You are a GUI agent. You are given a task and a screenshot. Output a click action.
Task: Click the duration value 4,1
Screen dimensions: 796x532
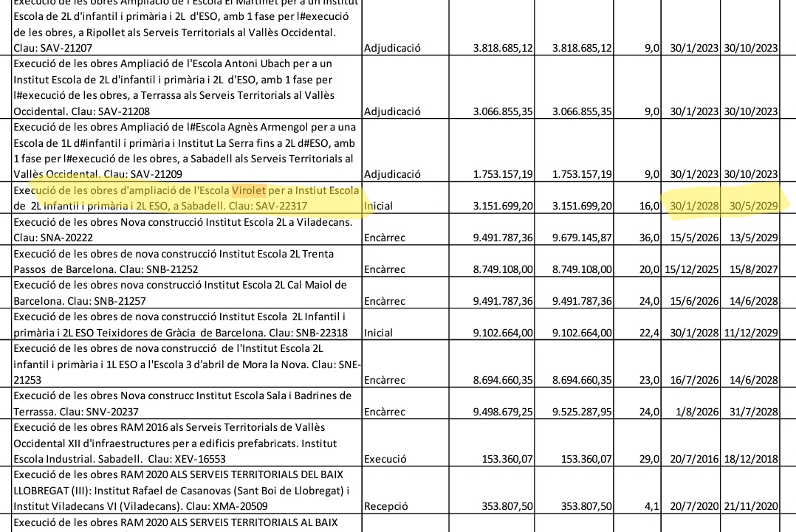pos(652,506)
